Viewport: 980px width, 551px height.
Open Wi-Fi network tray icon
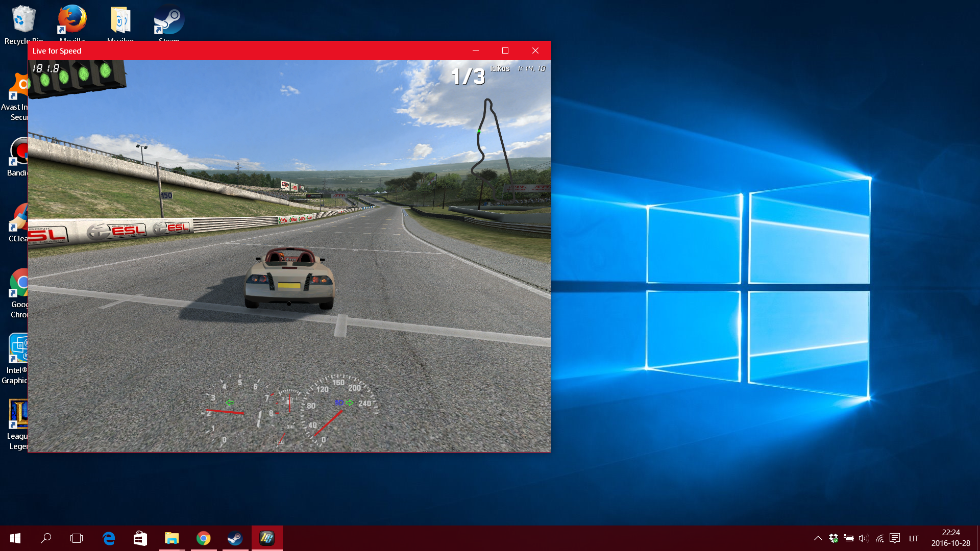coord(879,538)
